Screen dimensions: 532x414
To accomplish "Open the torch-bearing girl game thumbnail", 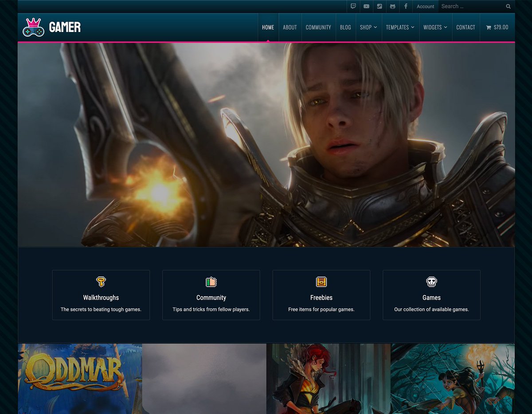I will pyautogui.click(x=453, y=379).
